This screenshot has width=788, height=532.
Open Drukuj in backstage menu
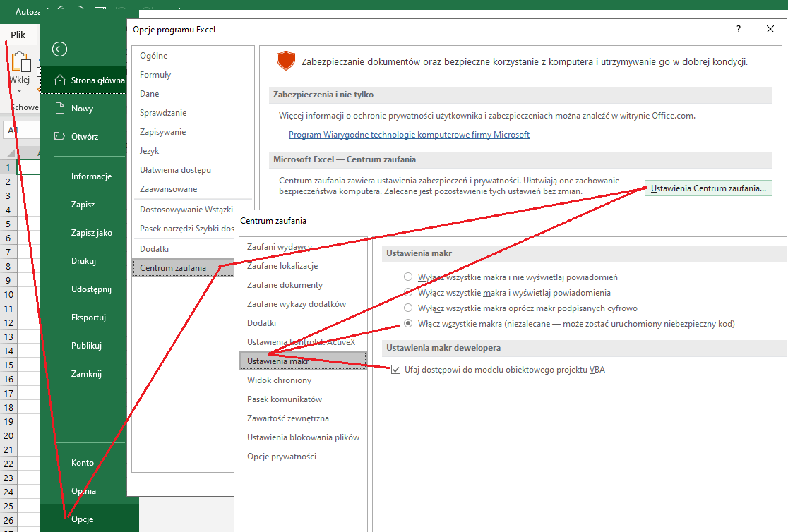click(83, 261)
